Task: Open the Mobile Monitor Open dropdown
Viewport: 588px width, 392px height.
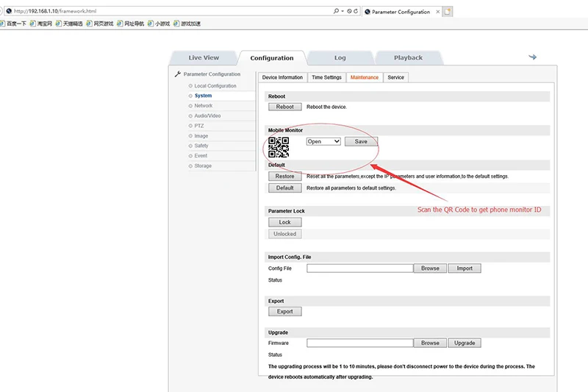Action: coord(323,141)
